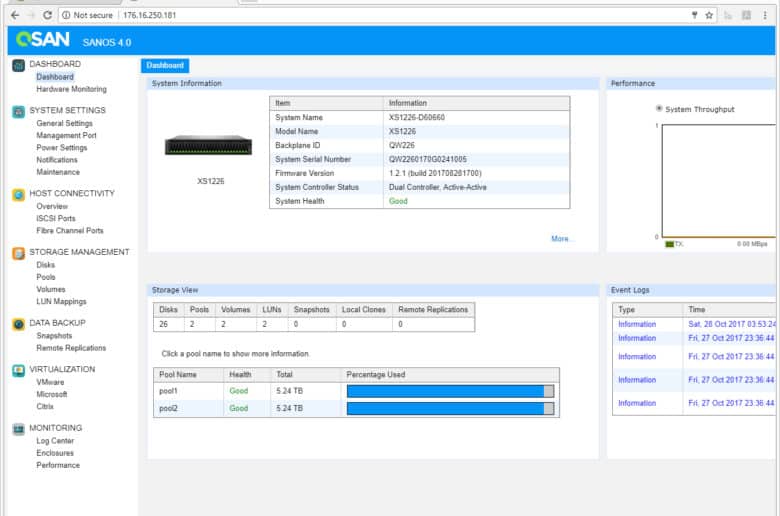
Task: Open Hardware Monitoring in the sidebar
Action: pos(71,89)
